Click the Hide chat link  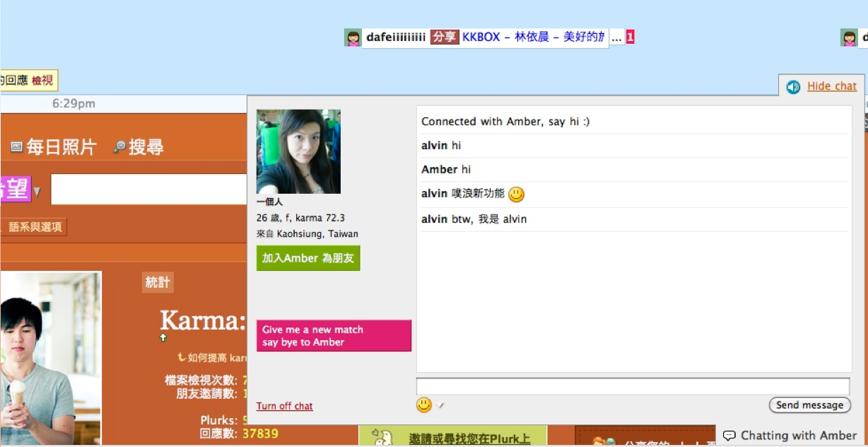[832, 86]
